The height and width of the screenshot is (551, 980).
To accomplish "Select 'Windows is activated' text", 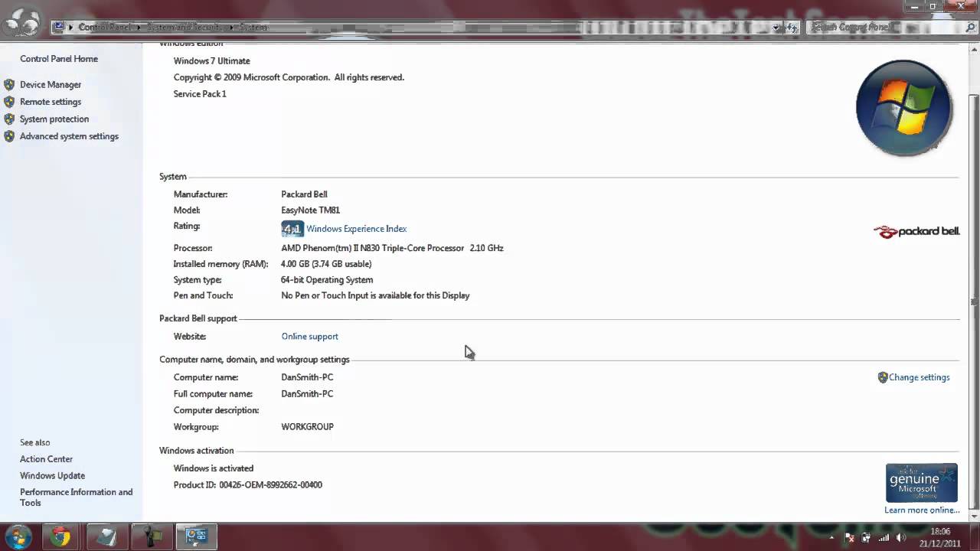I will (x=214, y=468).
